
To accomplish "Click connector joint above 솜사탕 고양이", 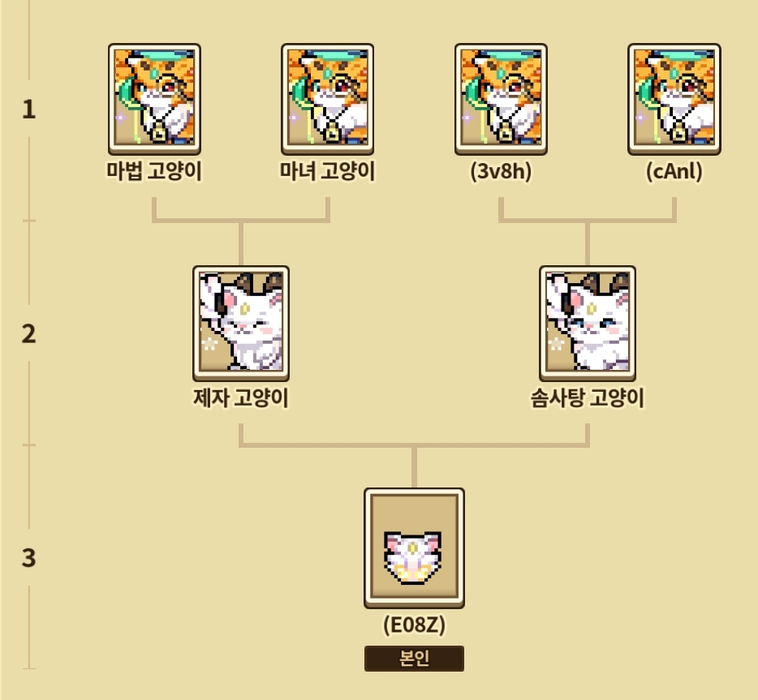I will point(588,221).
